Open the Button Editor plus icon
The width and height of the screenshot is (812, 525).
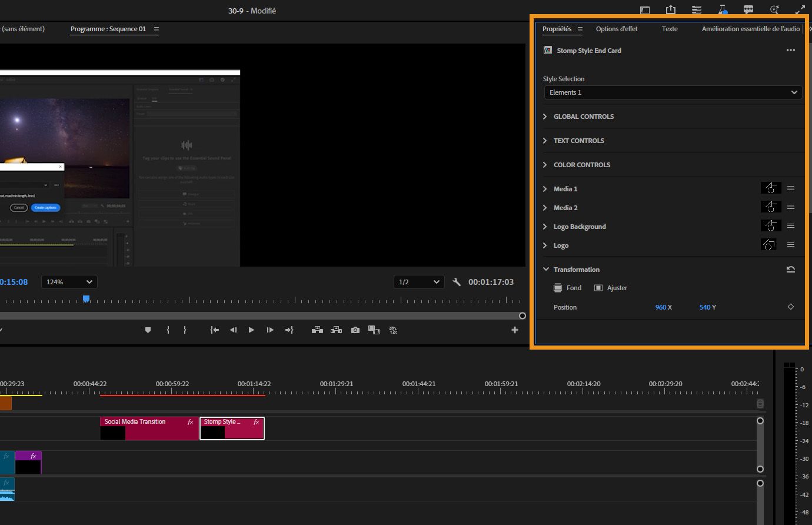tap(515, 330)
